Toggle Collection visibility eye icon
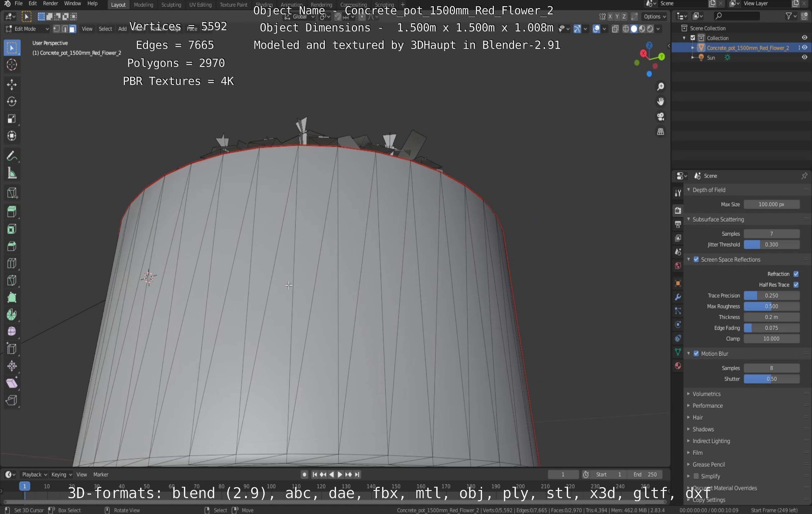The width and height of the screenshot is (812, 514). 805,38
